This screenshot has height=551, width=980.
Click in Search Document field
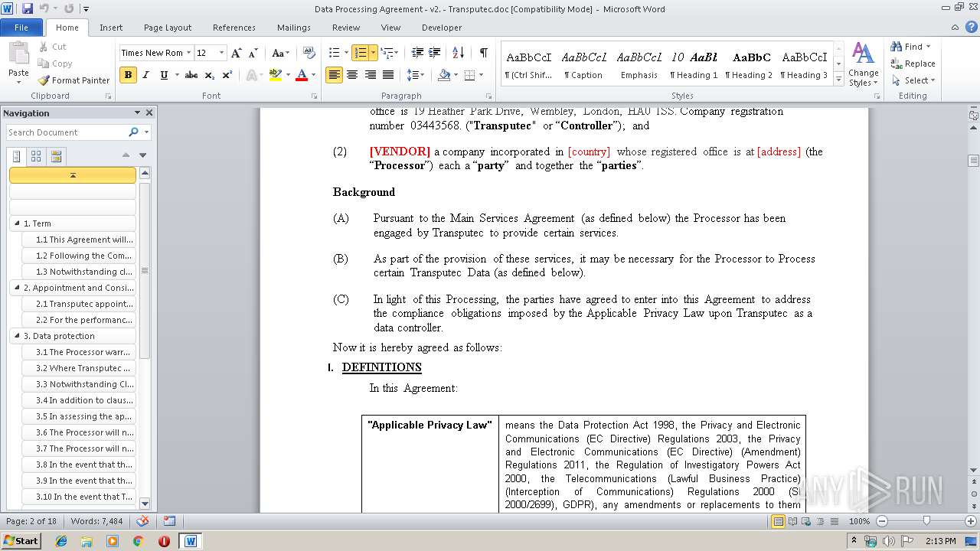click(x=67, y=132)
